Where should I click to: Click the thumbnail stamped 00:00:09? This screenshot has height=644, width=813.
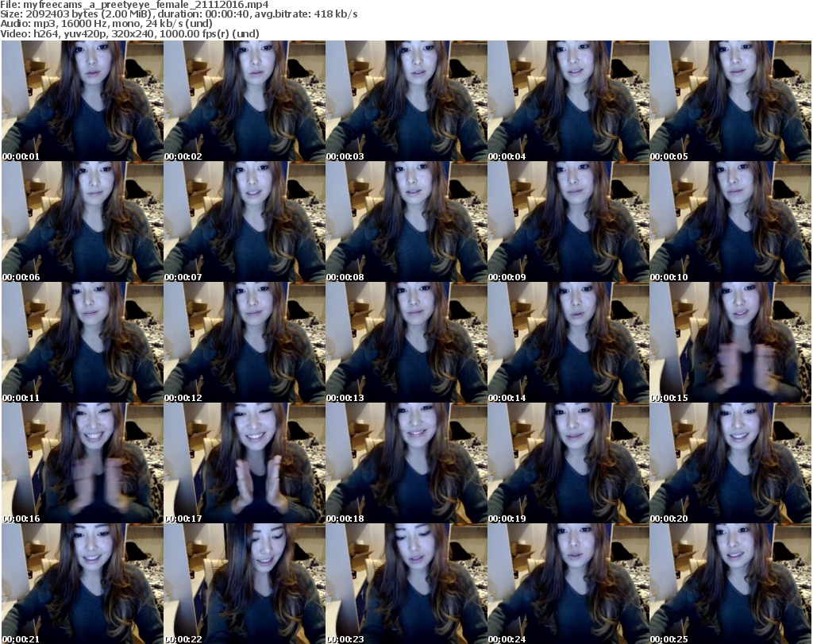pyautogui.click(x=568, y=222)
